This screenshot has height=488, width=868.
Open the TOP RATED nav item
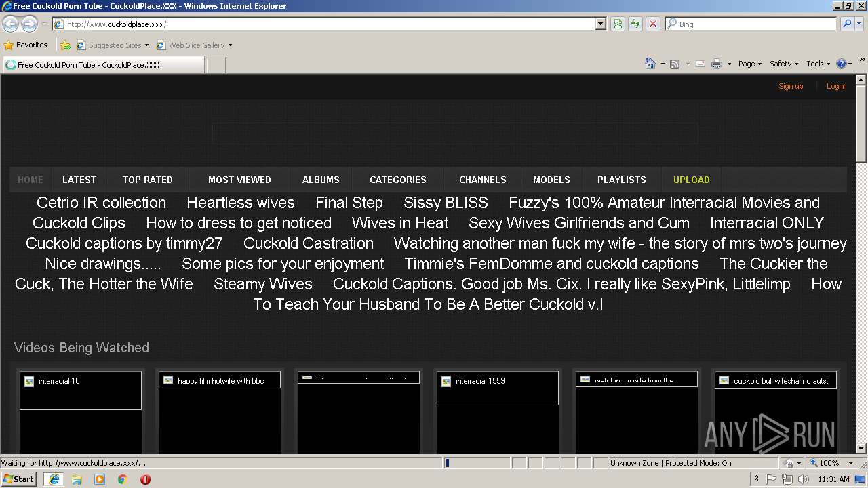pyautogui.click(x=148, y=180)
